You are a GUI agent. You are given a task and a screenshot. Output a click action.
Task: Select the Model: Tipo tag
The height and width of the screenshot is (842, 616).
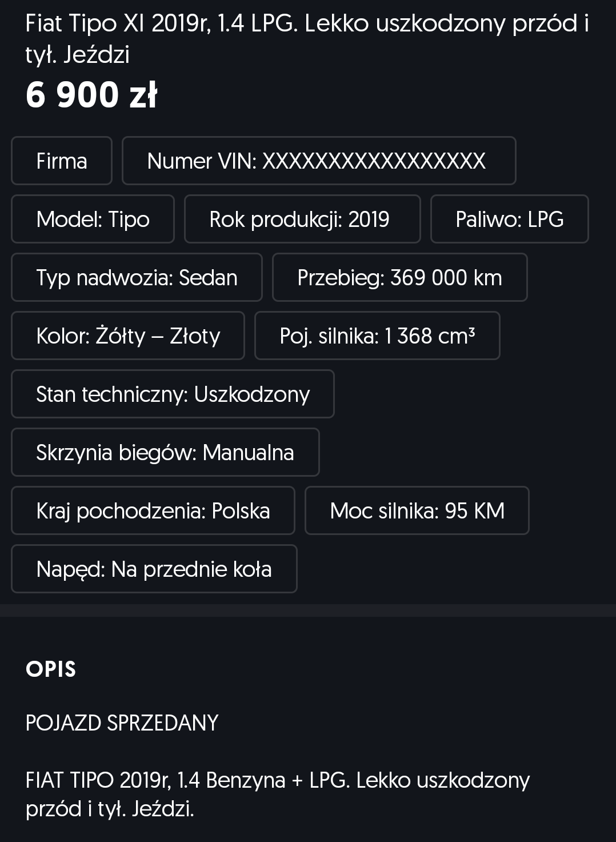click(x=93, y=219)
